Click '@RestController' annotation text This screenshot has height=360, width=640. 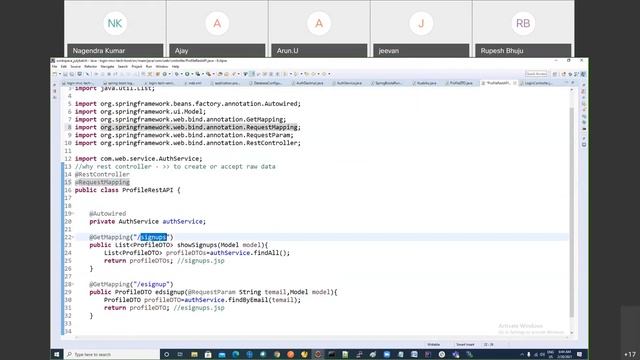click(x=102, y=174)
